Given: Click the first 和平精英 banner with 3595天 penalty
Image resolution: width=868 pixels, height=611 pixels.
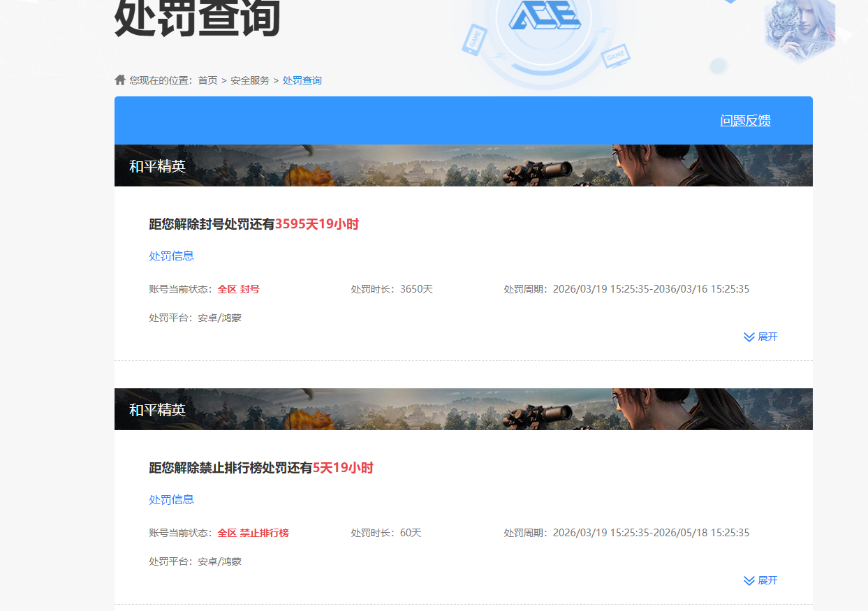Looking at the screenshot, I should pos(464,165).
